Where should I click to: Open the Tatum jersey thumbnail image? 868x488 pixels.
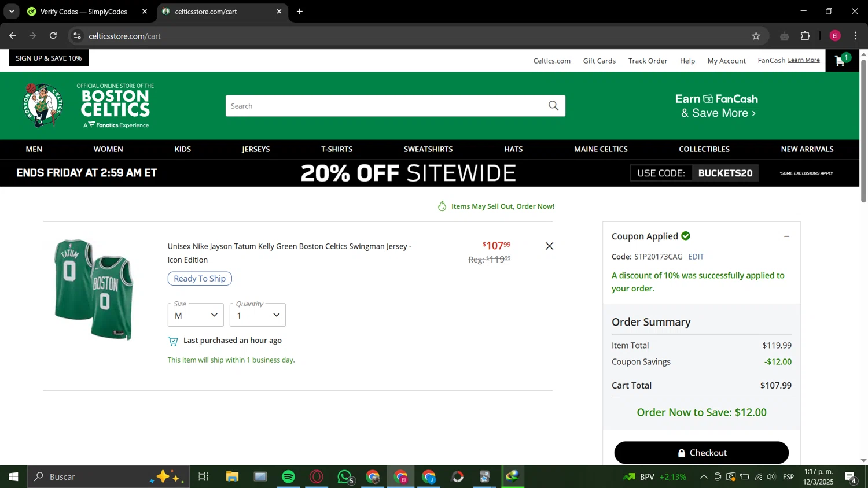(x=93, y=289)
